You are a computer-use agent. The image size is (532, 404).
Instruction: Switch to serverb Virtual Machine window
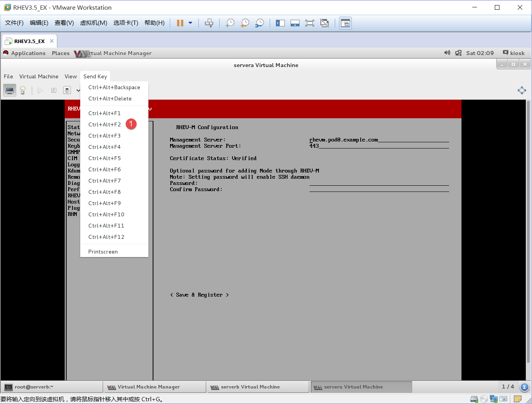pyautogui.click(x=258, y=387)
